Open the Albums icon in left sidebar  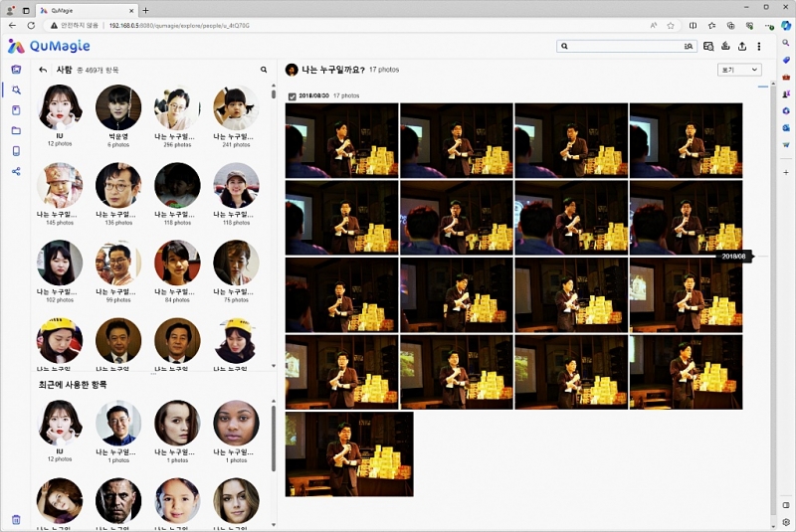tap(16, 110)
